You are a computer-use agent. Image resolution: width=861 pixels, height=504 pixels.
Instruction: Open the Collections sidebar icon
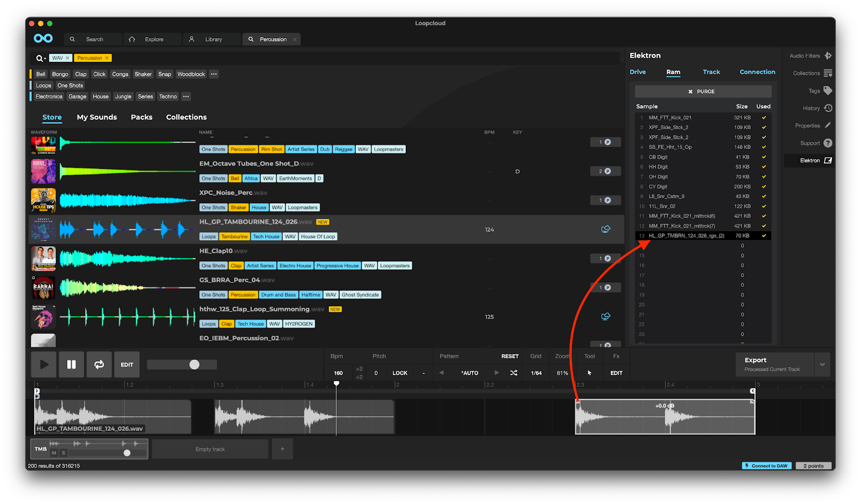coord(828,73)
